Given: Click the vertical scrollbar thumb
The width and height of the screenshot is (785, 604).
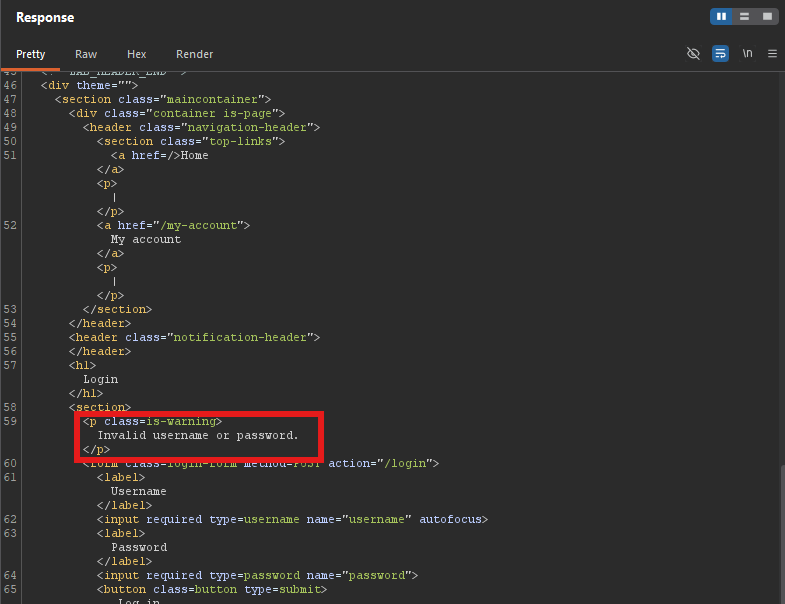Looking at the screenshot, I should pyautogui.click(x=782, y=533).
